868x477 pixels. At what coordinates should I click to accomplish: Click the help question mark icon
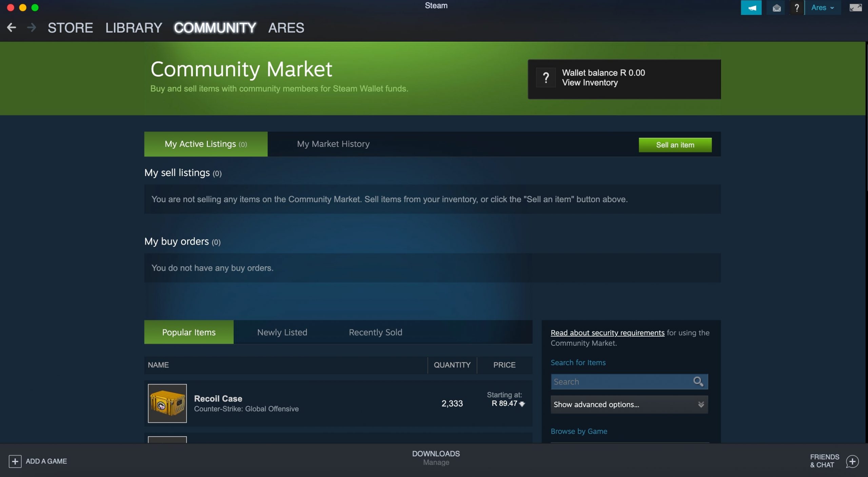click(x=796, y=7)
